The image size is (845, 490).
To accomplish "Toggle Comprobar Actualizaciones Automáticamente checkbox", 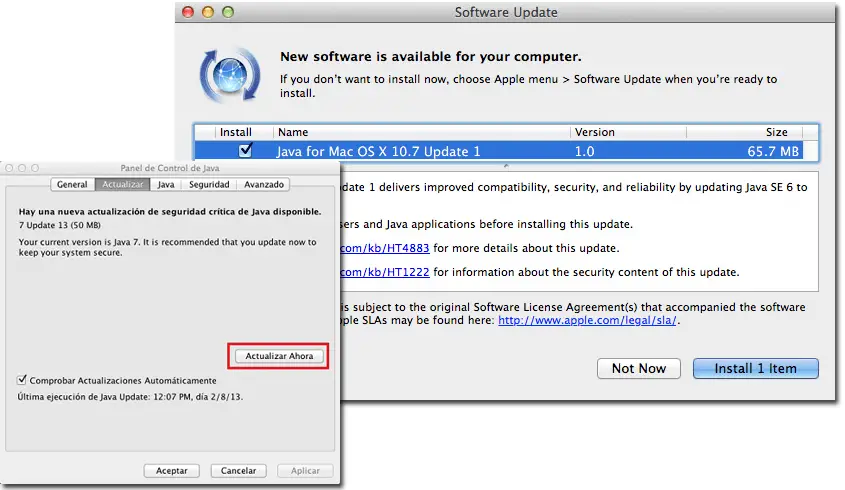I will point(22,380).
